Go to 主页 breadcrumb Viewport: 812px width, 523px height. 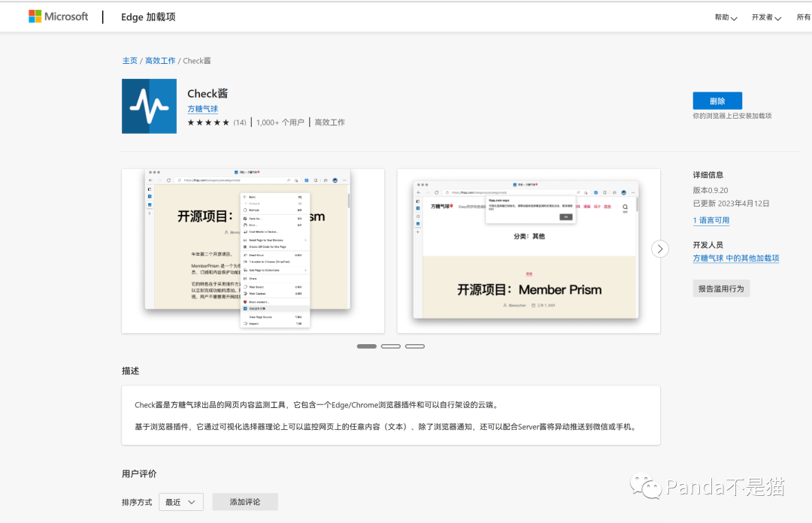coord(129,61)
